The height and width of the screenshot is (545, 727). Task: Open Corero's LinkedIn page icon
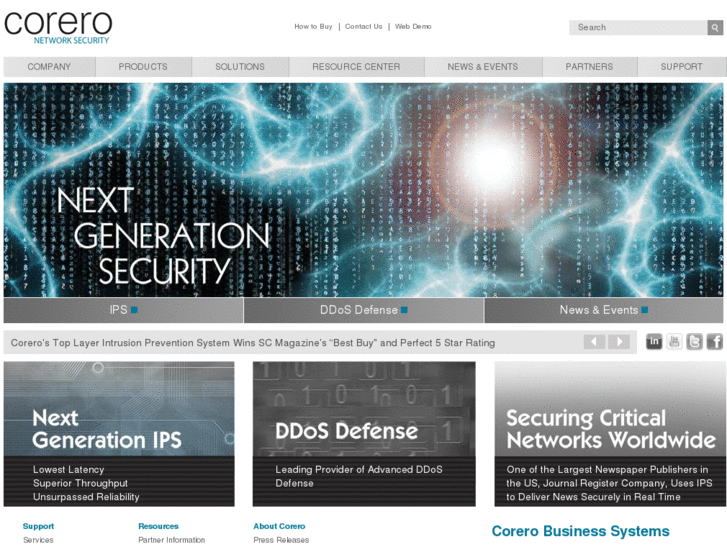tap(654, 342)
